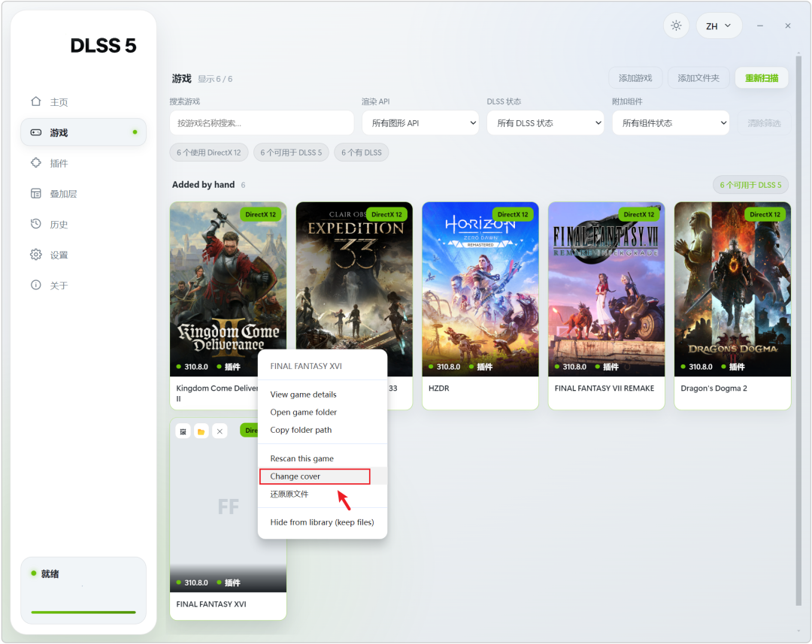Click the 6 个可用于 DLSS 5 filter chip
812x644 pixels.
pyautogui.click(x=291, y=153)
